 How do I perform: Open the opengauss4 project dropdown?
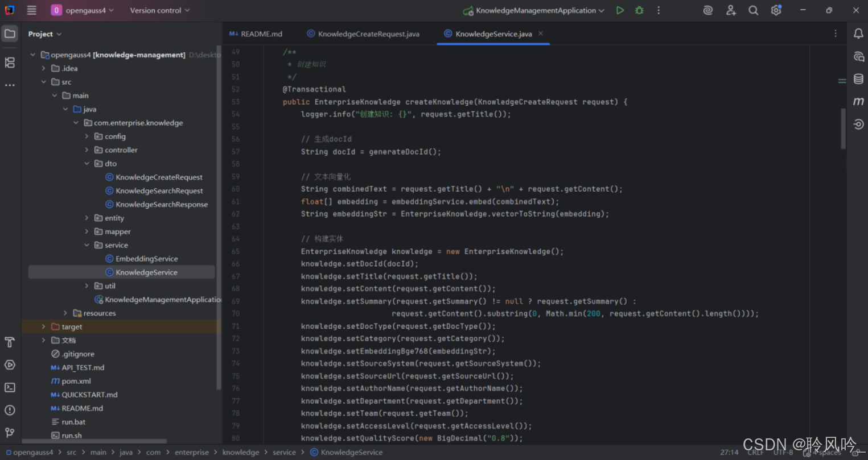coord(83,10)
